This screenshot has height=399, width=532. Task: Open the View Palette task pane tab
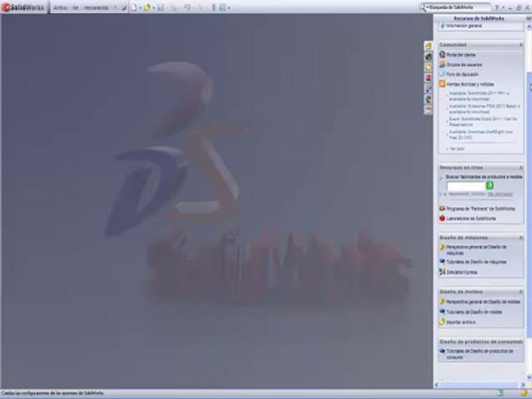coord(428,89)
